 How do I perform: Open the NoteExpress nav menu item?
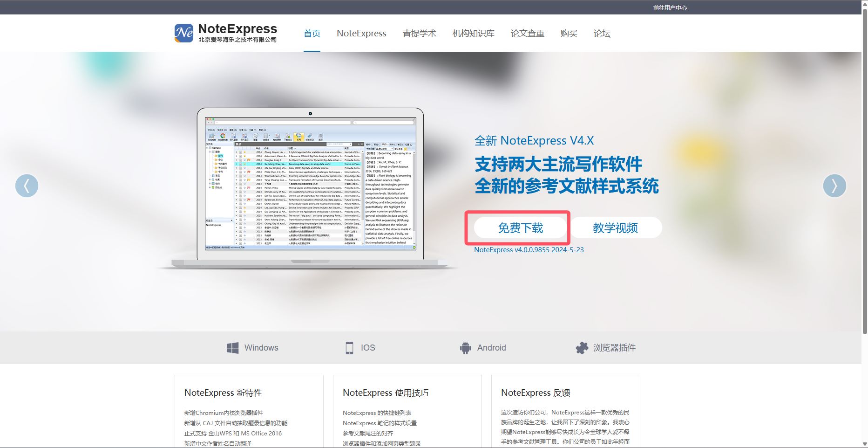point(361,33)
